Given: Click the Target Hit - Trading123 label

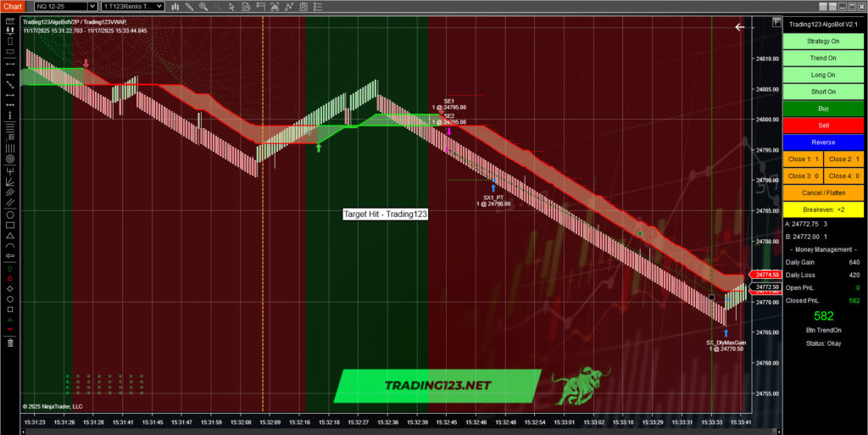Looking at the screenshot, I should [x=386, y=215].
